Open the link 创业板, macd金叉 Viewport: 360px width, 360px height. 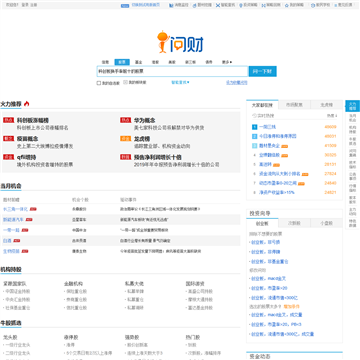pos(268,278)
